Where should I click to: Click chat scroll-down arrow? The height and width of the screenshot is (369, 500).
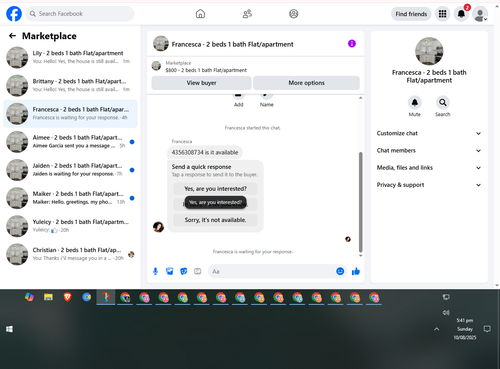pyautogui.click(x=360, y=256)
